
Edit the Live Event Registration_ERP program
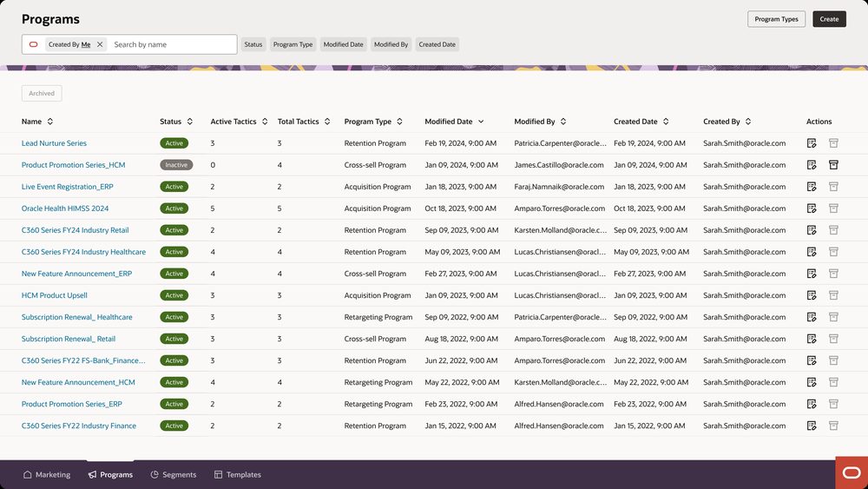[x=812, y=187]
